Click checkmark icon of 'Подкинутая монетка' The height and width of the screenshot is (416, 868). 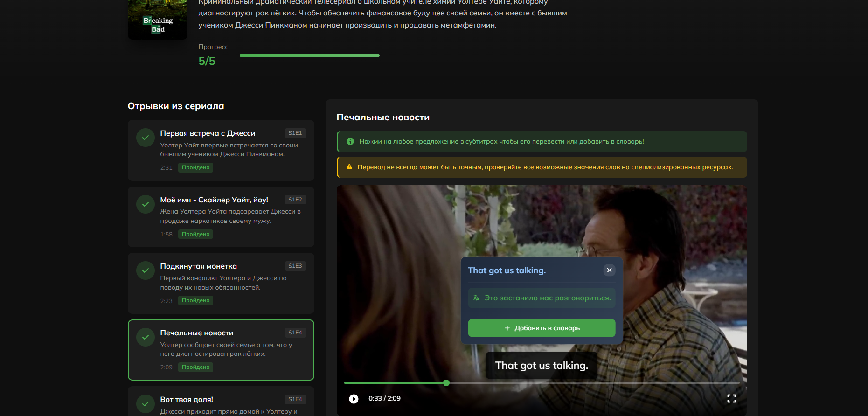pyautogui.click(x=146, y=270)
